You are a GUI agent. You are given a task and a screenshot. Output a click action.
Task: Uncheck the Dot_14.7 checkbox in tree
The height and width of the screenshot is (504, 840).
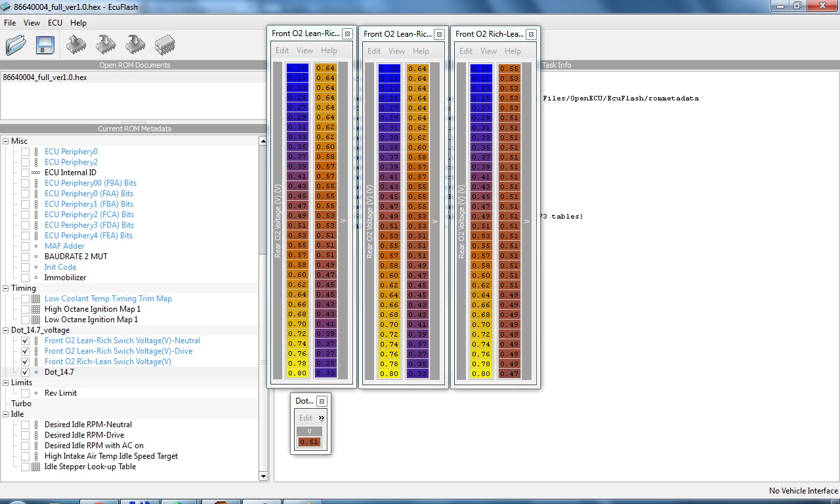[x=25, y=372]
